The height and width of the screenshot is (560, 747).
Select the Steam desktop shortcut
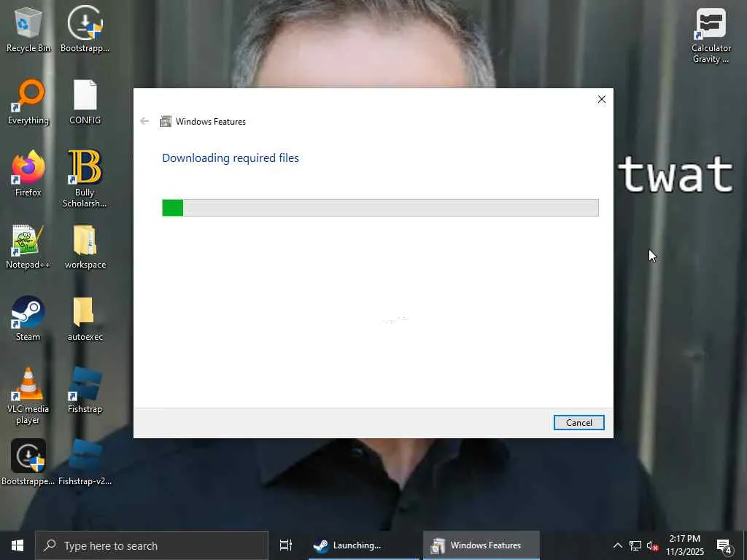click(x=28, y=319)
